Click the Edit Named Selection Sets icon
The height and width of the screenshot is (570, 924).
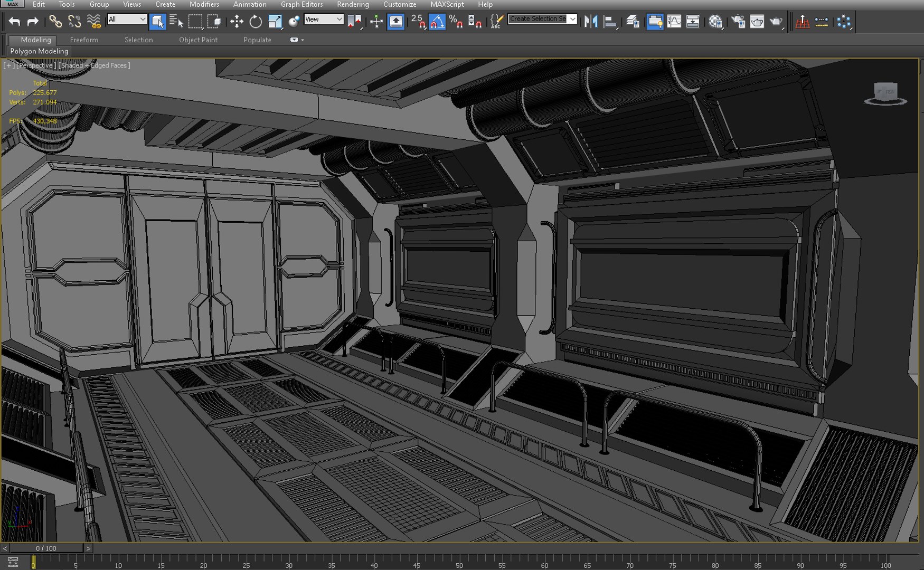coord(496,22)
